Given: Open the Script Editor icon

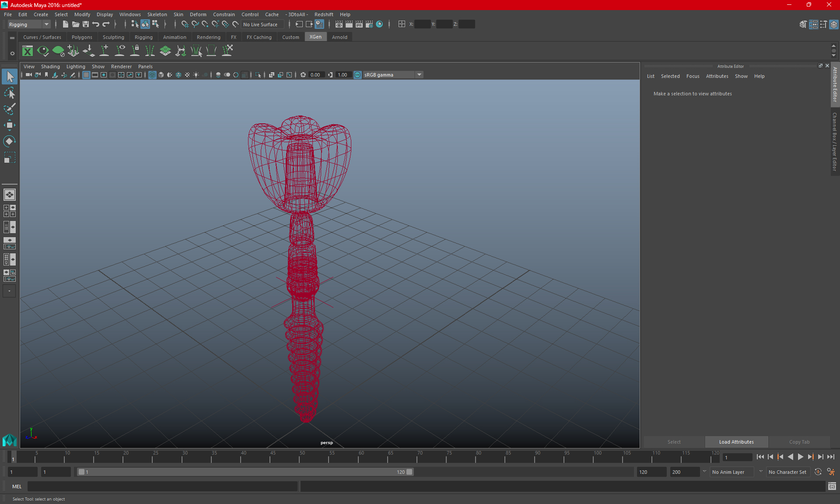Looking at the screenshot, I should 832,486.
